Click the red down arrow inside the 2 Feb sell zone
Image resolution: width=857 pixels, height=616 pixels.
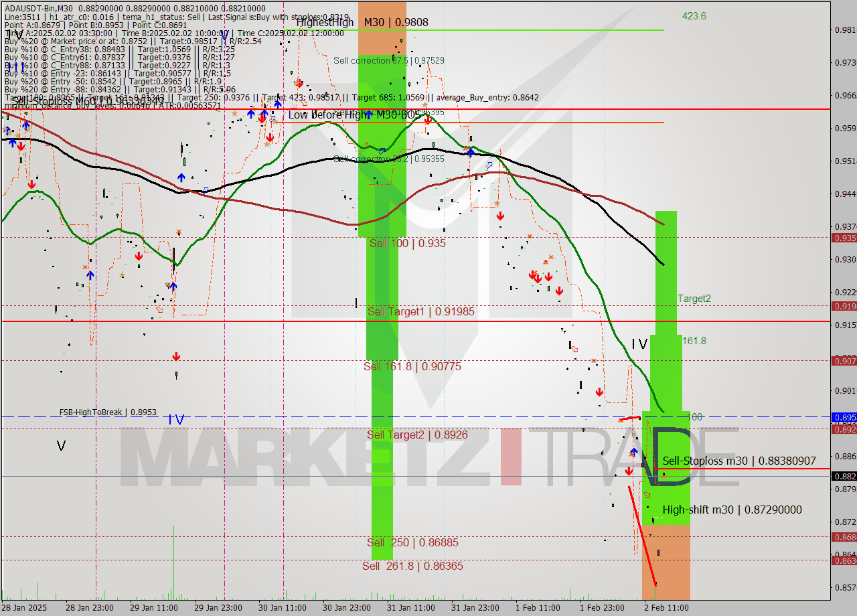[x=629, y=471]
